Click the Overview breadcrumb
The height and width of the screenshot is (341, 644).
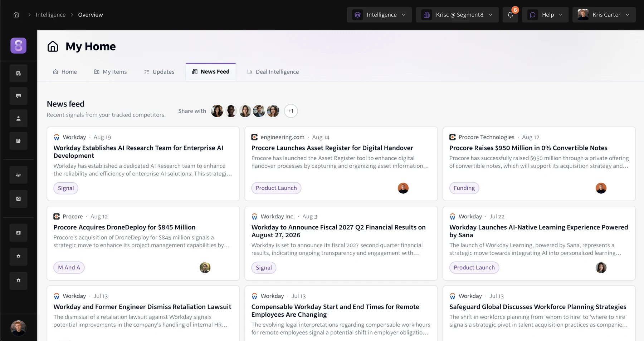tap(91, 15)
